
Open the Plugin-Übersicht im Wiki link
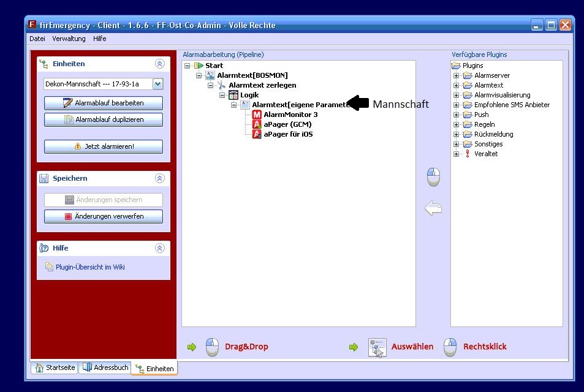[90, 267]
